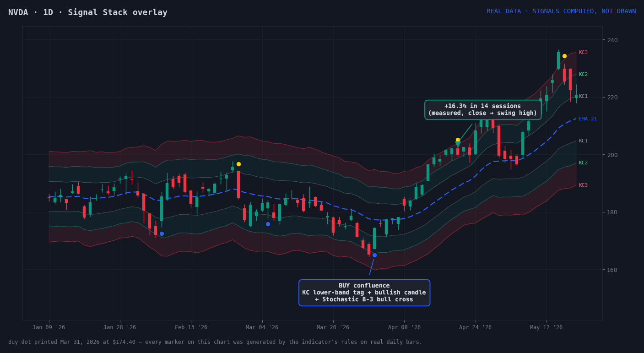Select the blue buy dot between Jan 28 and Feb 13
Screen dimensions: 644x353
162,234
